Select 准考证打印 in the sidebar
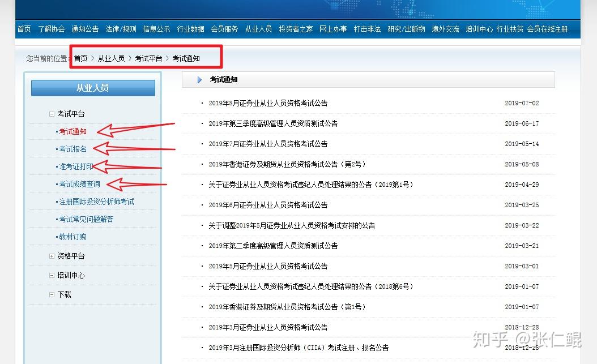Image resolution: width=597 pixels, height=364 pixels. click(76, 166)
